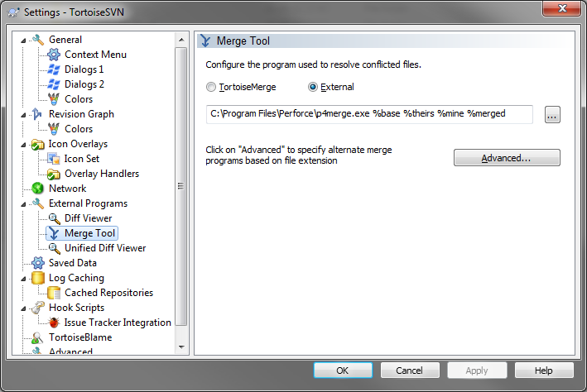Click the General wrench icon
587x392 pixels.
pyautogui.click(x=38, y=40)
